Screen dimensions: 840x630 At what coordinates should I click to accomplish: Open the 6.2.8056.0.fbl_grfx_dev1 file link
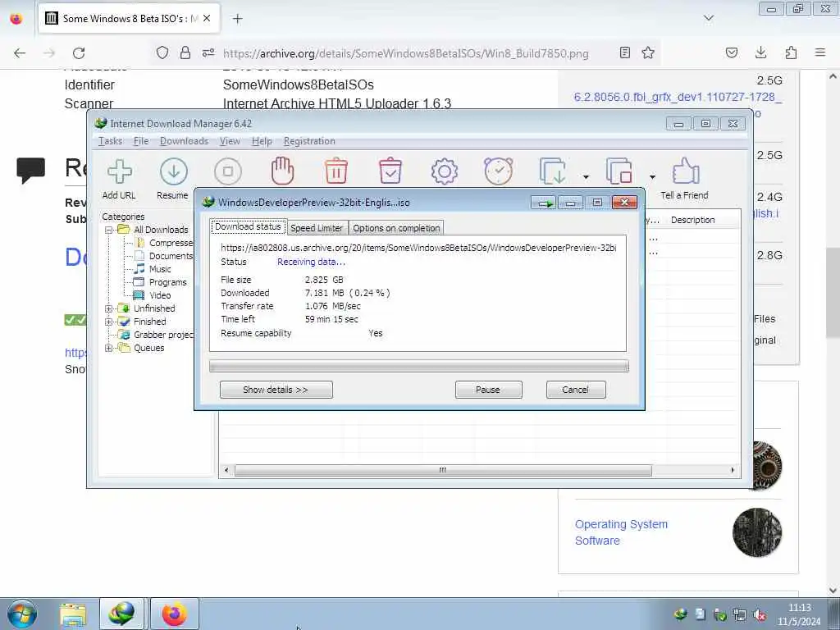point(678,97)
